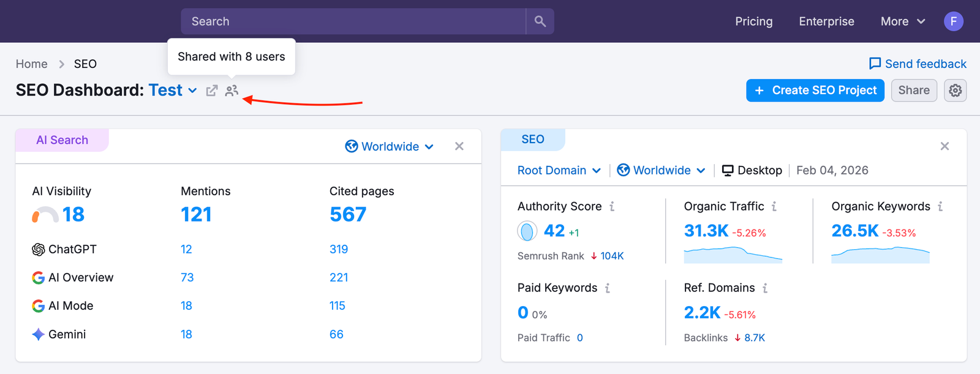Click the Organic Keywords info icon

[940, 206]
